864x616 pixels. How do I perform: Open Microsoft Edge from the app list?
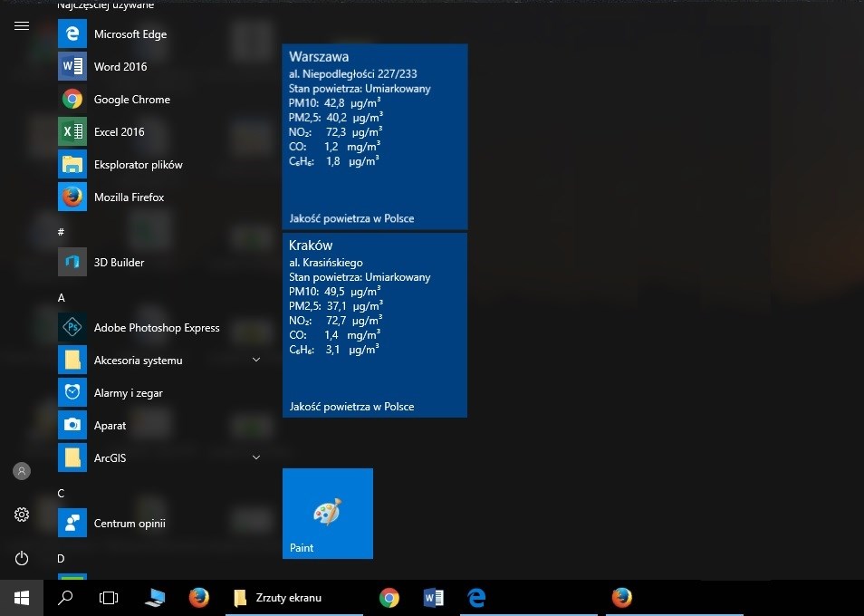click(159, 34)
